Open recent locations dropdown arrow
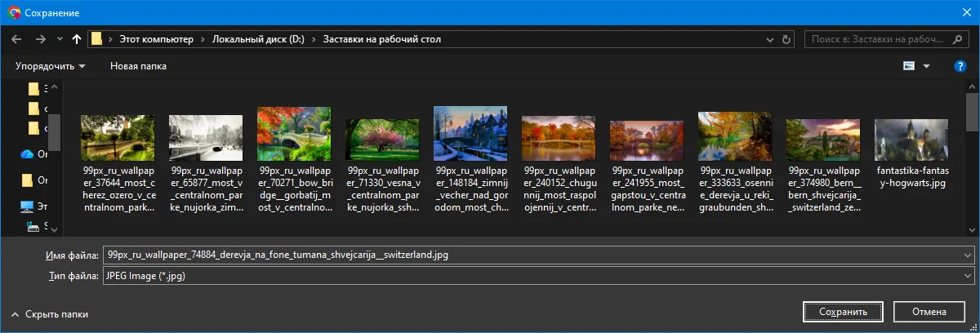The image size is (980, 333). 60,39
